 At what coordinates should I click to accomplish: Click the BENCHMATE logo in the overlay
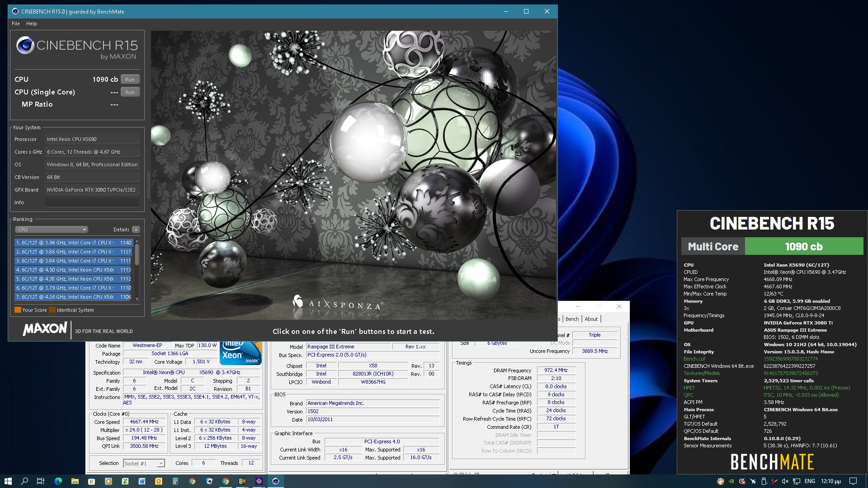pos(772,462)
